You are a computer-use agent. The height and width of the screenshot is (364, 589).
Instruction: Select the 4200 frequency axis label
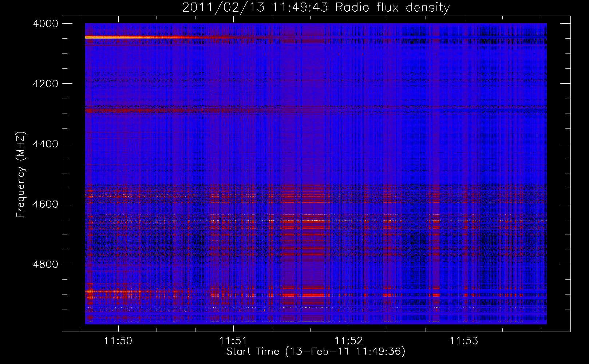click(x=46, y=84)
